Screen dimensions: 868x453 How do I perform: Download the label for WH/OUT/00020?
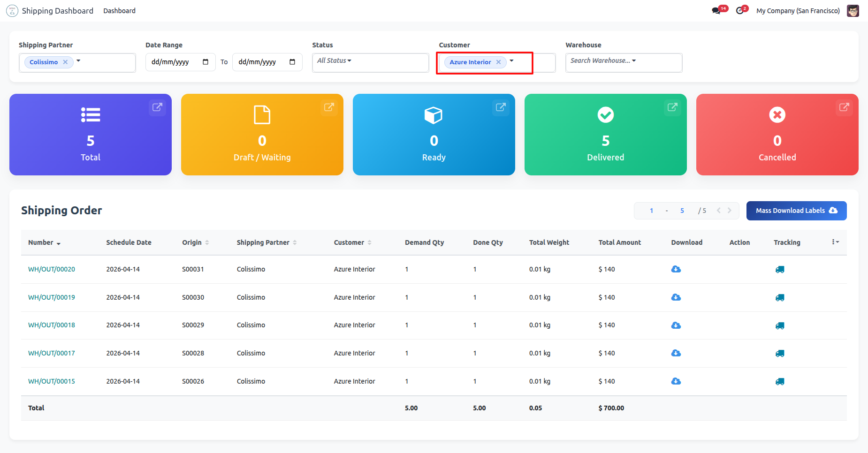pyautogui.click(x=676, y=269)
